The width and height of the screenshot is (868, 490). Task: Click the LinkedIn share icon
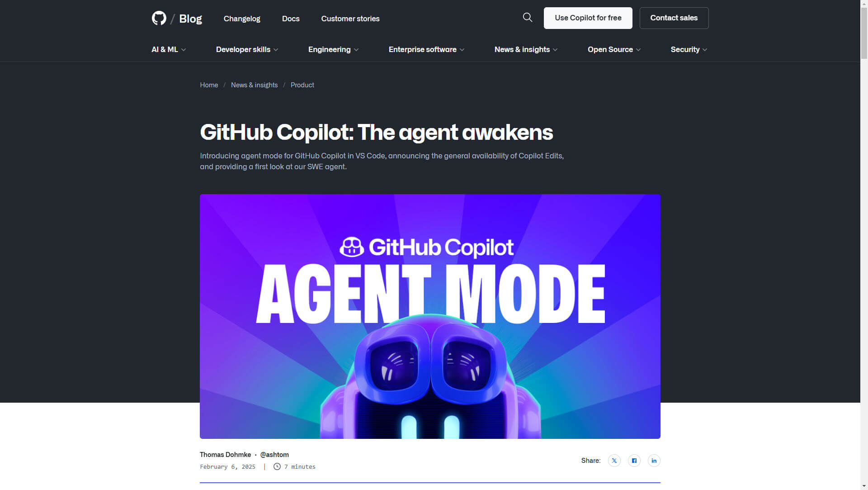click(x=653, y=460)
